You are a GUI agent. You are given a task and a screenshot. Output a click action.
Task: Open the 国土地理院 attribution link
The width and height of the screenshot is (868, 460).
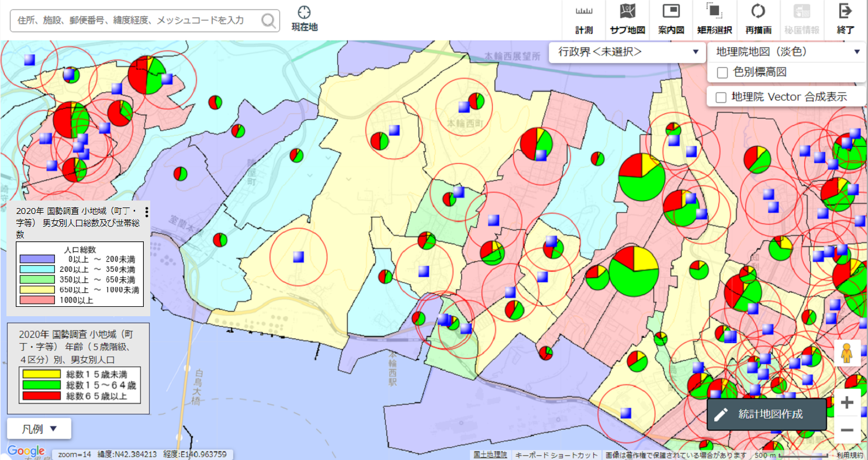click(x=489, y=455)
